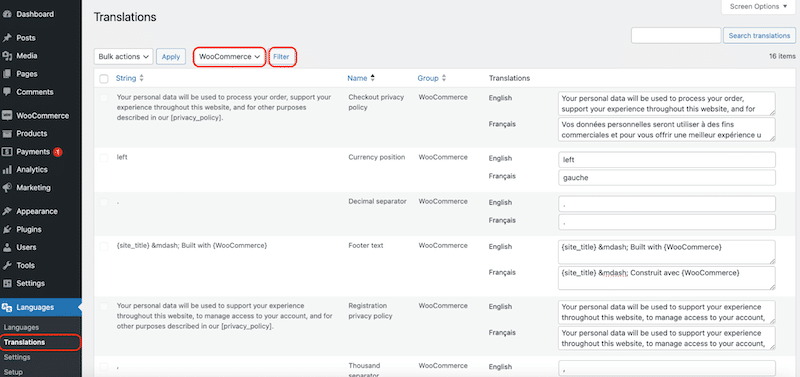Open the Dashboard icon in sidebar
The width and height of the screenshot is (800, 377).
(7, 14)
